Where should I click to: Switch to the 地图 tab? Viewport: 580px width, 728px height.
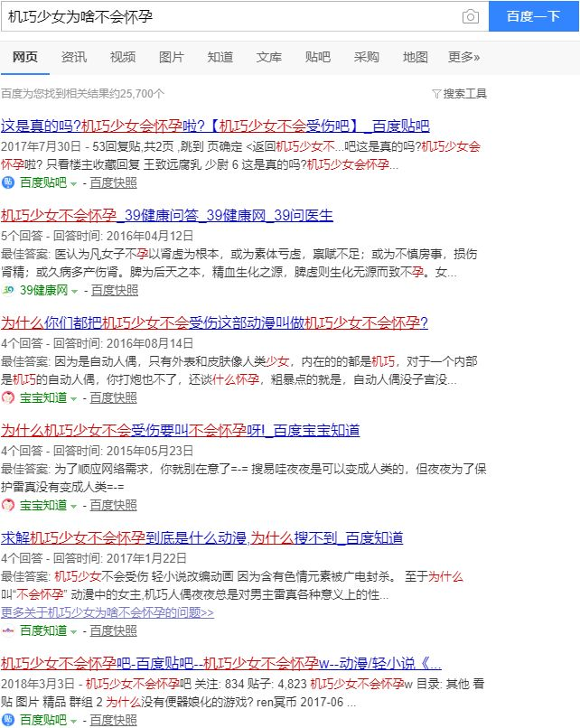(416, 57)
